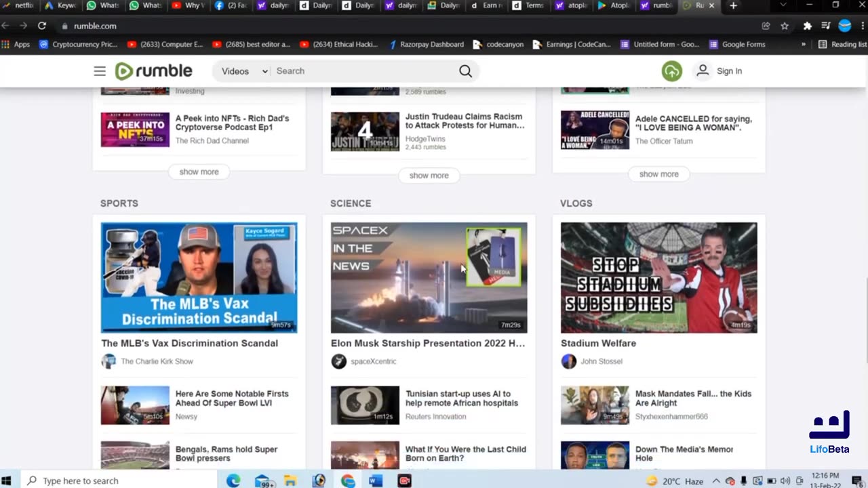The width and height of the screenshot is (868, 488).
Task: Open the Rumble hamburger menu
Action: coord(100,71)
